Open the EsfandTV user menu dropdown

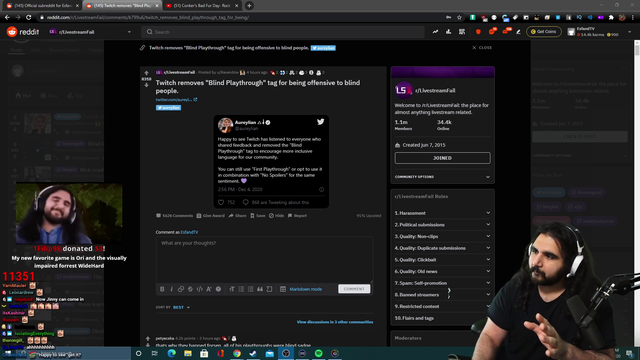[x=600, y=32]
